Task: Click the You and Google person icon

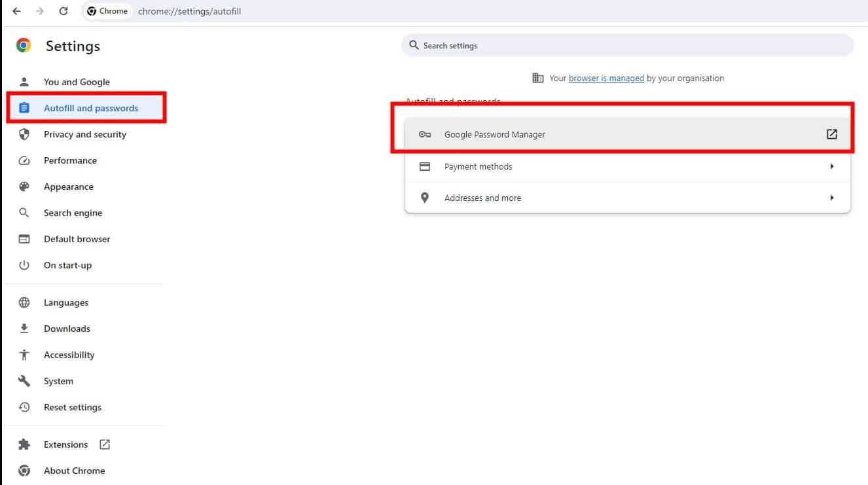Action: click(24, 82)
